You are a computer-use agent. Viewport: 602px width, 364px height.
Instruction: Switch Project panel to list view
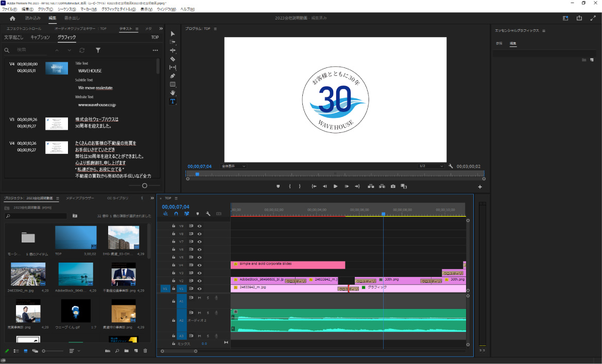(x=16, y=351)
